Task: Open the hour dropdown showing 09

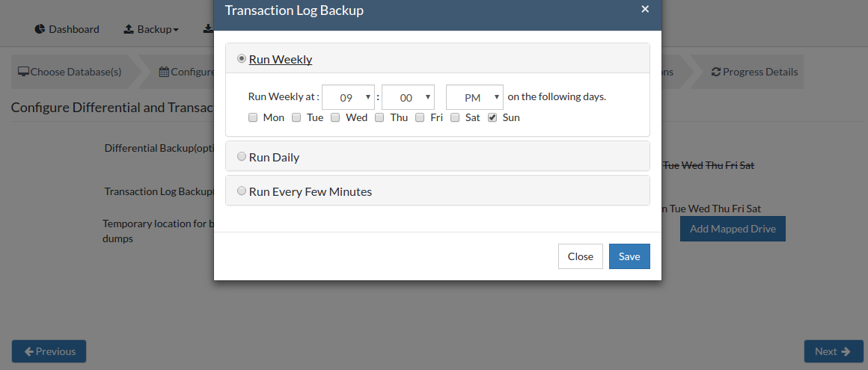Action: point(348,97)
